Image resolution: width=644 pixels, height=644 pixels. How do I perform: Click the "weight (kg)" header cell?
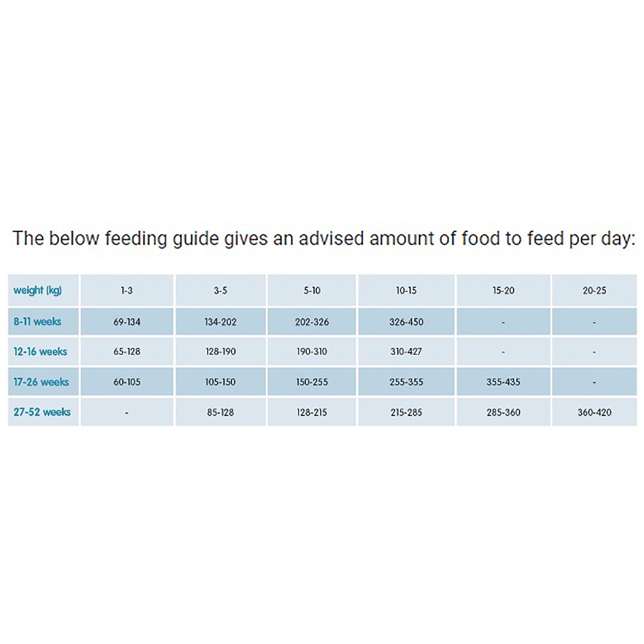click(38, 290)
